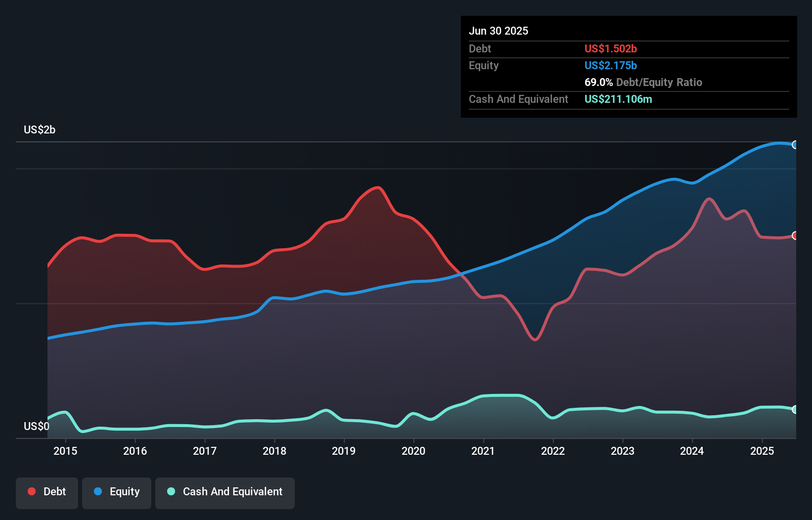The width and height of the screenshot is (812, 520).
Task: Click the 2020 x-axis label
Action: (413, 451)
